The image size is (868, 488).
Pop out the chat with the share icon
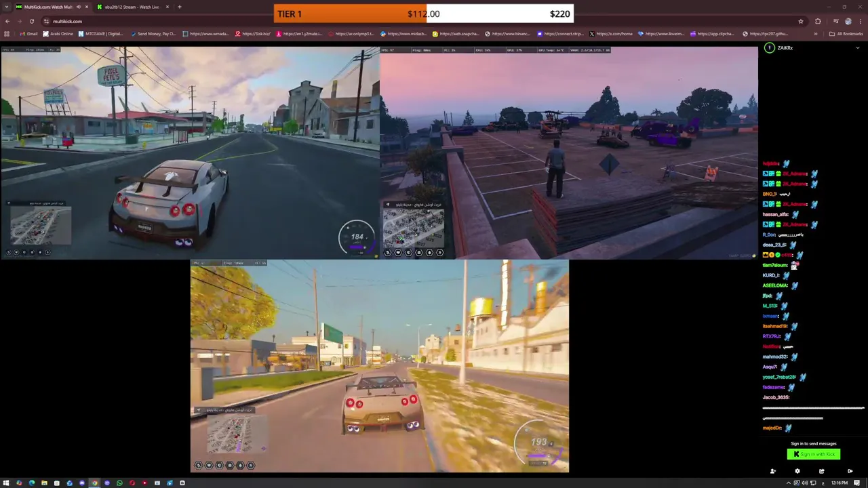pyautogui.click(x=821, y=471)
